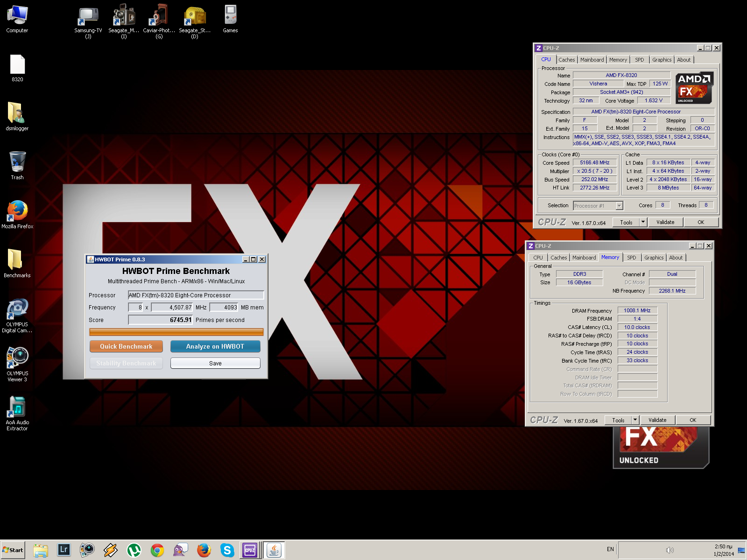747x560 pixels.
Task: Open Lightroom from taskbar
Action: (x=64, y=550)
